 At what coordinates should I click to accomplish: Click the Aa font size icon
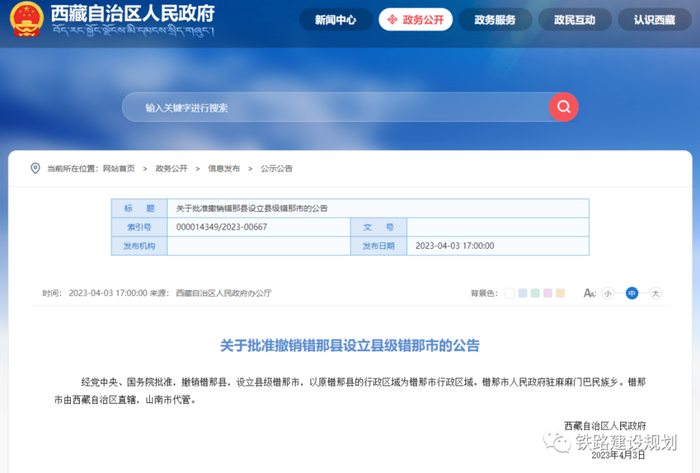590,293
